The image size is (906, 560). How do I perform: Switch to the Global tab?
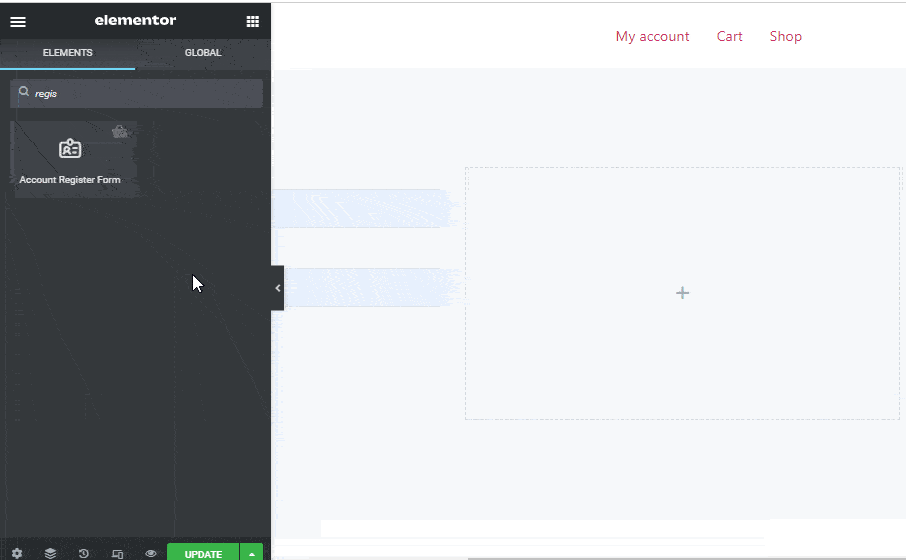[x=203, y=53]
